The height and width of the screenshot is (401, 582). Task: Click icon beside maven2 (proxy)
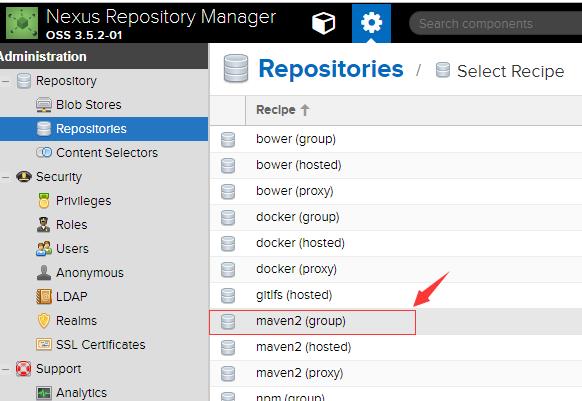pos(228,374)
